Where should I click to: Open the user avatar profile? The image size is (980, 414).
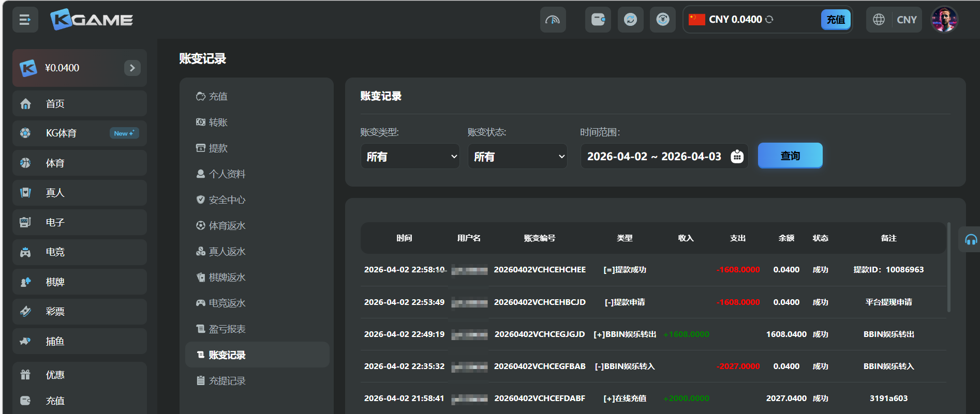pos(944,20)
